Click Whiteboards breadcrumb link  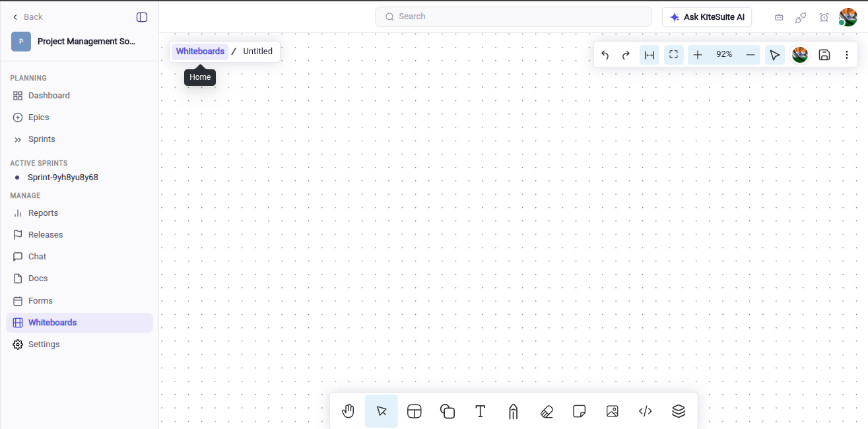point(200,51)
